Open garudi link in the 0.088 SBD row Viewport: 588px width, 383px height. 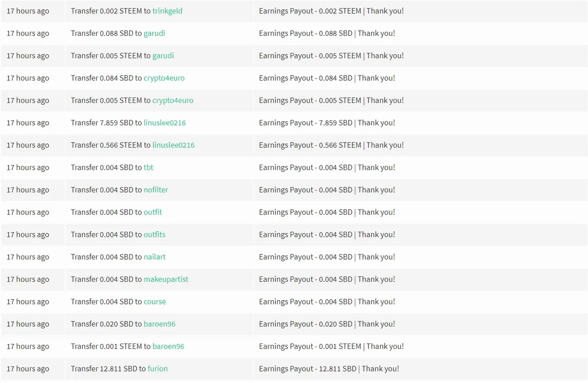[154, 33]
